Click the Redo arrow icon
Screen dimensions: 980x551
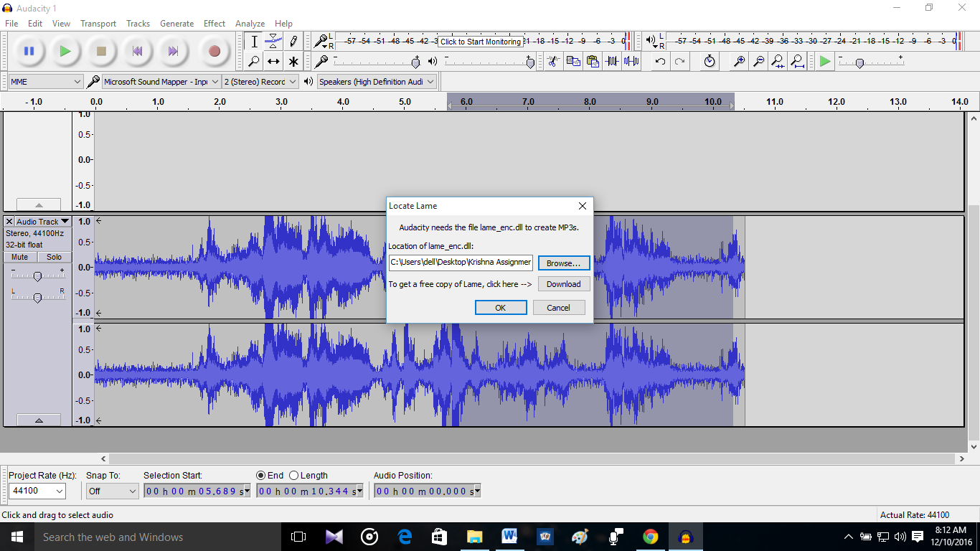coord(679,61)
